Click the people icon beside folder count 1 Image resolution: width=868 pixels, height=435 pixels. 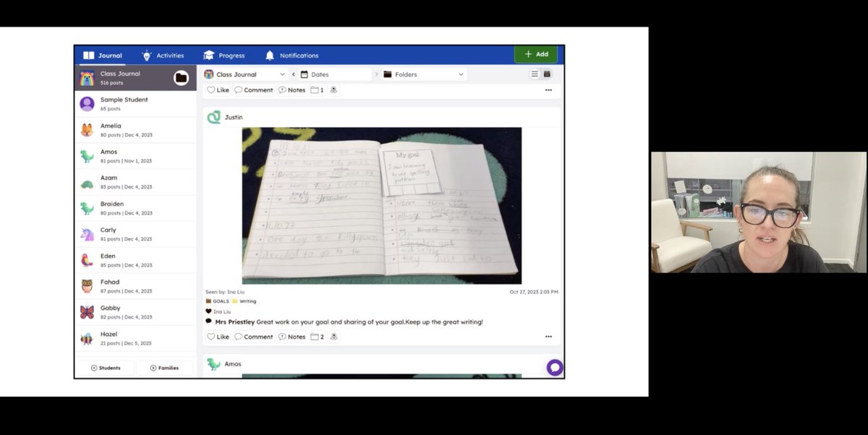[333, 90]
